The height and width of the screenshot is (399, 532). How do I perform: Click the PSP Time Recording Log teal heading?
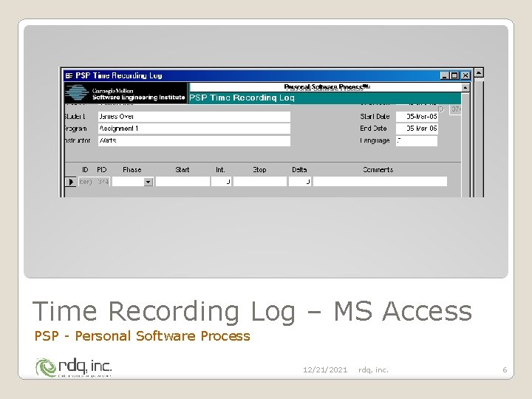[x=242, y=98]
